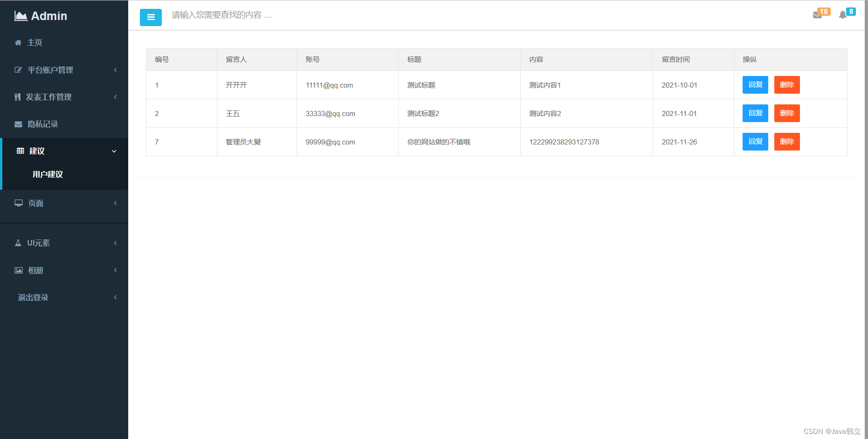Select the 用户建议 submenu item

pyautogui.click(x=48, y=174)
